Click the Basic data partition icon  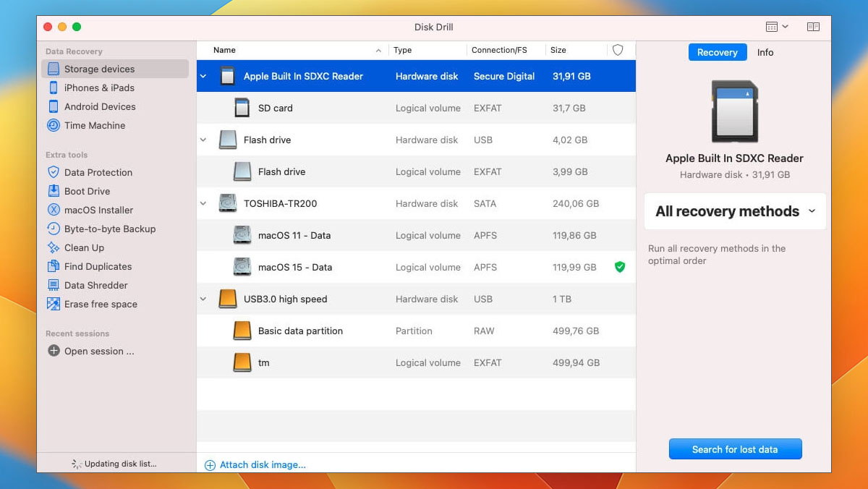[242, 331]
